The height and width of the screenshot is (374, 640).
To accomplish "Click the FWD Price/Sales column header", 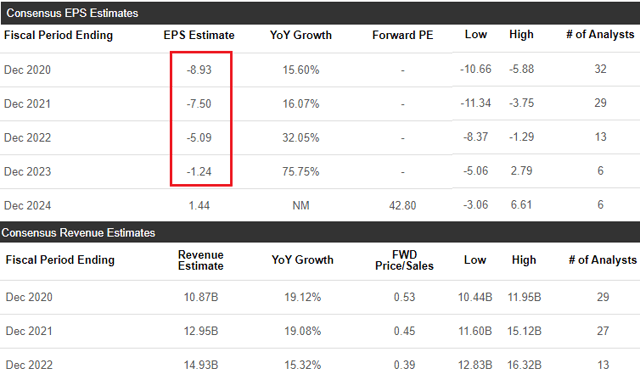I will point(404,260).
